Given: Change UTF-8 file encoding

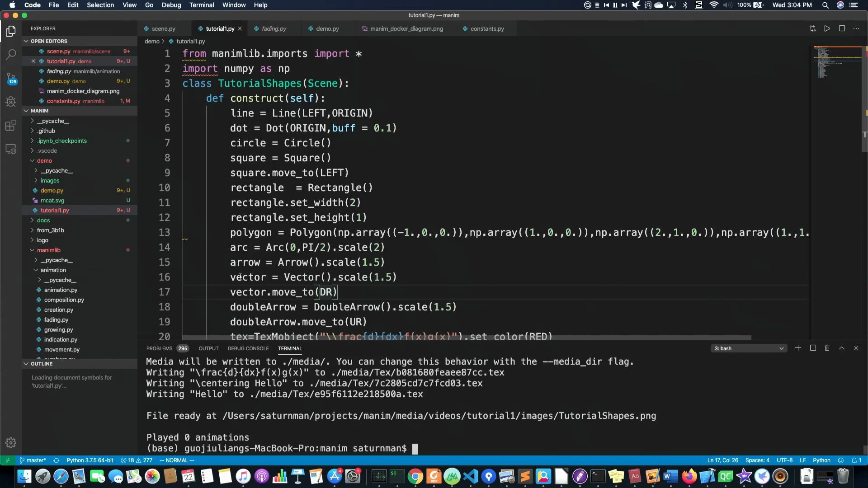Looking at the screenshot, I should click(784, 460).
